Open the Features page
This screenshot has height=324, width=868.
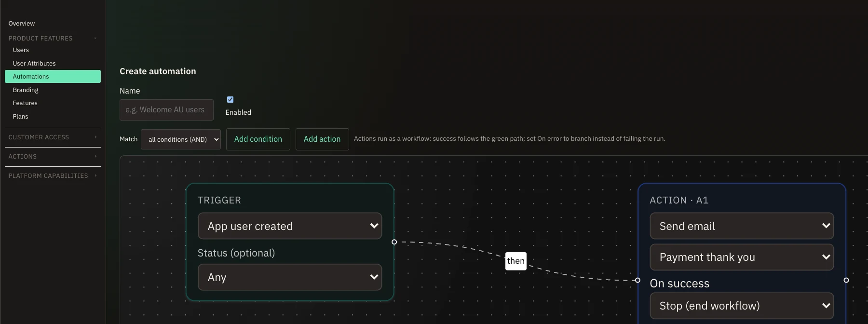coord(25,103)
